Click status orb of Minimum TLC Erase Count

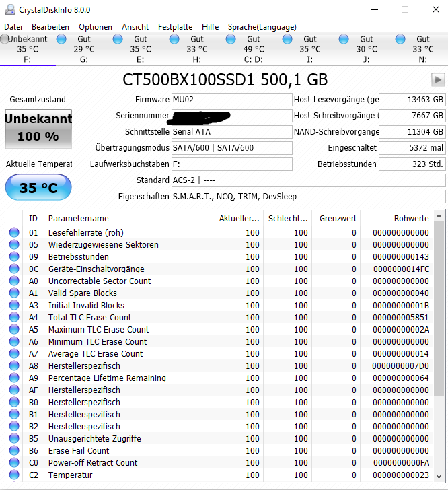point(14,341)
